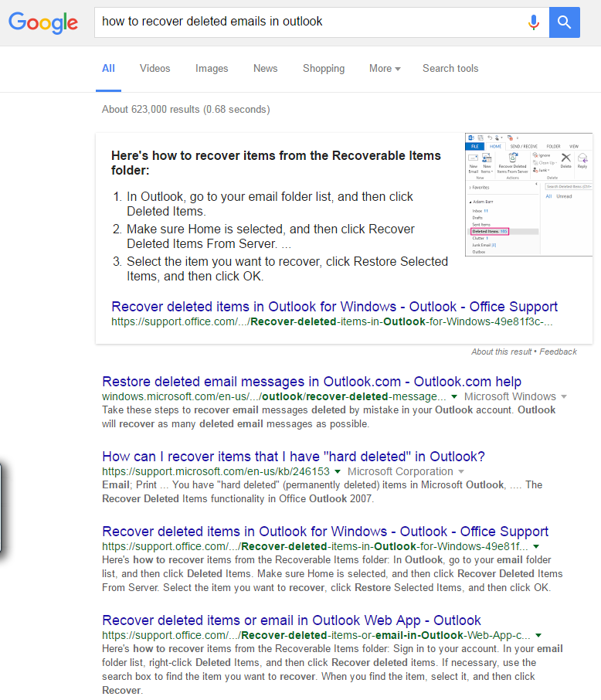Click the Feedback link below snippet
Viewport: 601px width, 700px height.
click(x=559, y=352)
